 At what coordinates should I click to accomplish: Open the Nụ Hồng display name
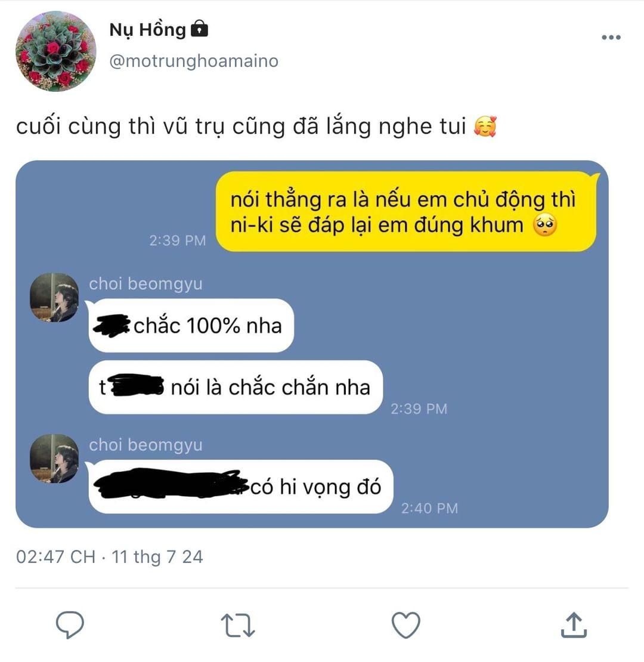pyautogui.click(x=147, y=30)
